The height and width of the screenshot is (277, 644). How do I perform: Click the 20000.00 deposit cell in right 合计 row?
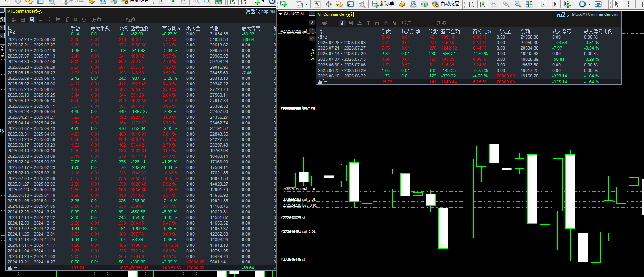pyautogui.click(x=505, y=82)
